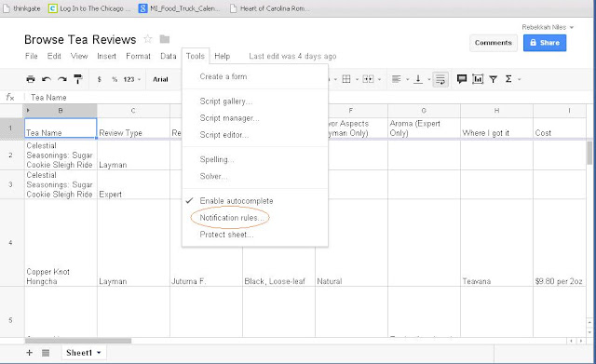The width and height of the screenshot is (596, 364).
Task: Open the all sheets list icon
Action: tap(46, 353)
